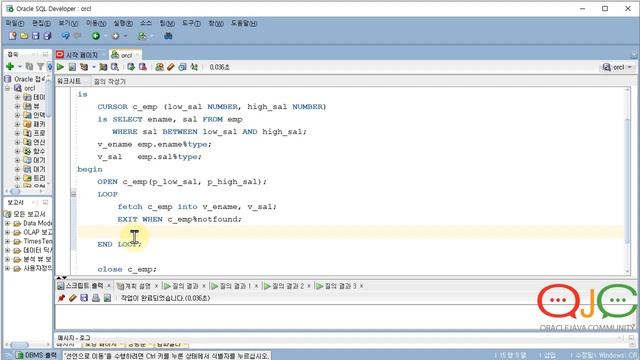Click the Run Script icon next to the play button

(72, 67)
